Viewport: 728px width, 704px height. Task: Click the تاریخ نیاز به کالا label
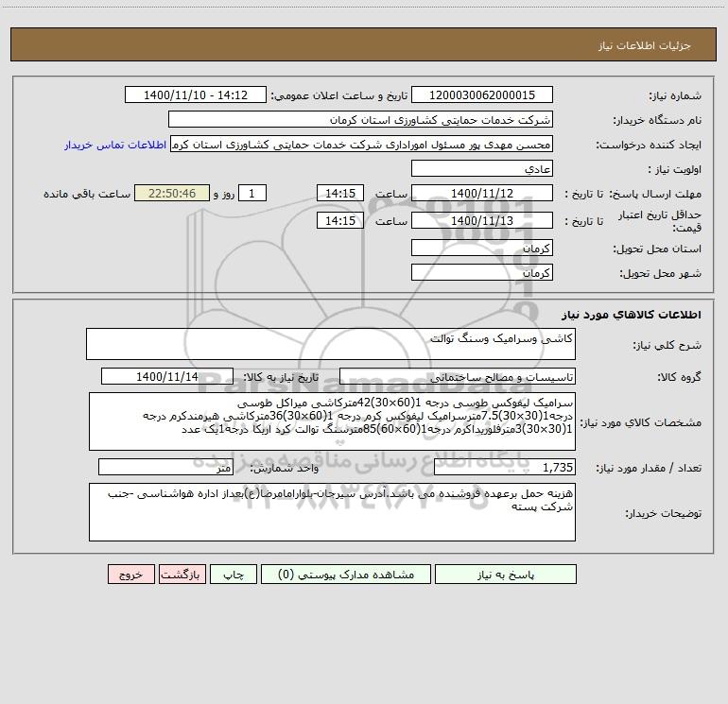pyautogui.click(x=282, y=377)
